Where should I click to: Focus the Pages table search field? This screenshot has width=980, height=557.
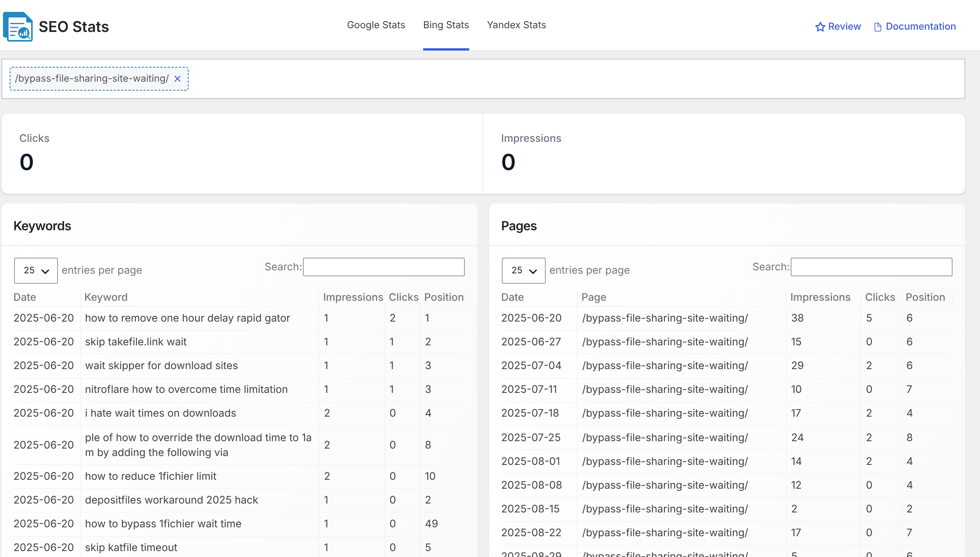(x=871, y=267)
